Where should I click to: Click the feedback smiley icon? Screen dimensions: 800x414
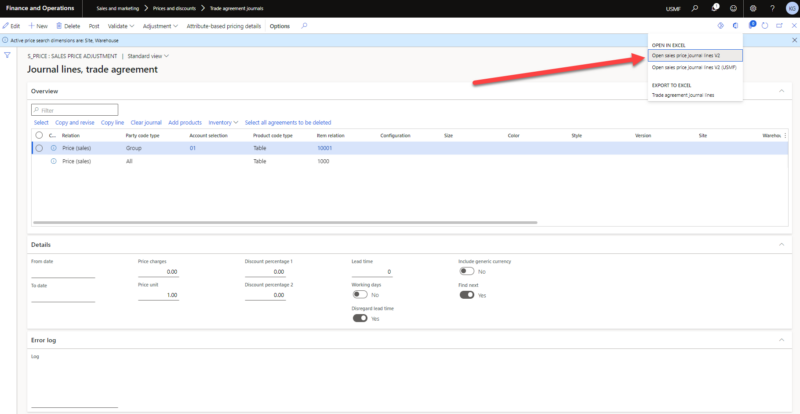734,8
